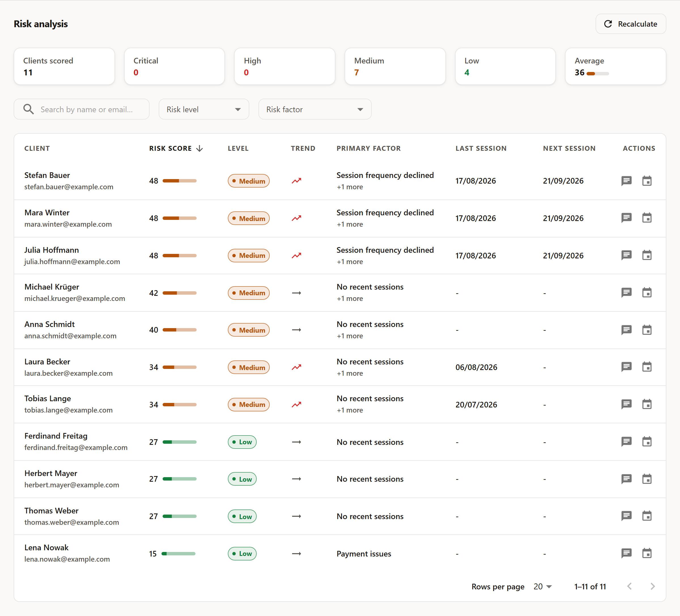
Task: Focus the search by name or email field
Action: coord(82,109)
